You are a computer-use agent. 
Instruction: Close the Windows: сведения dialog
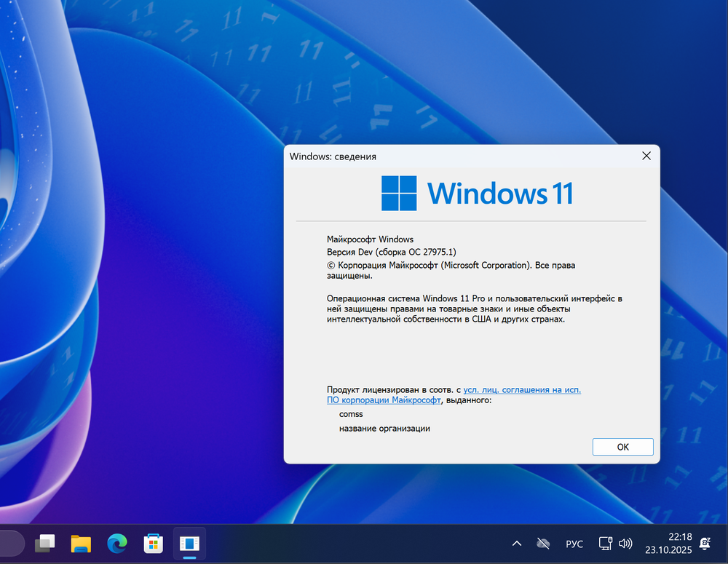[x=646, y=155]
